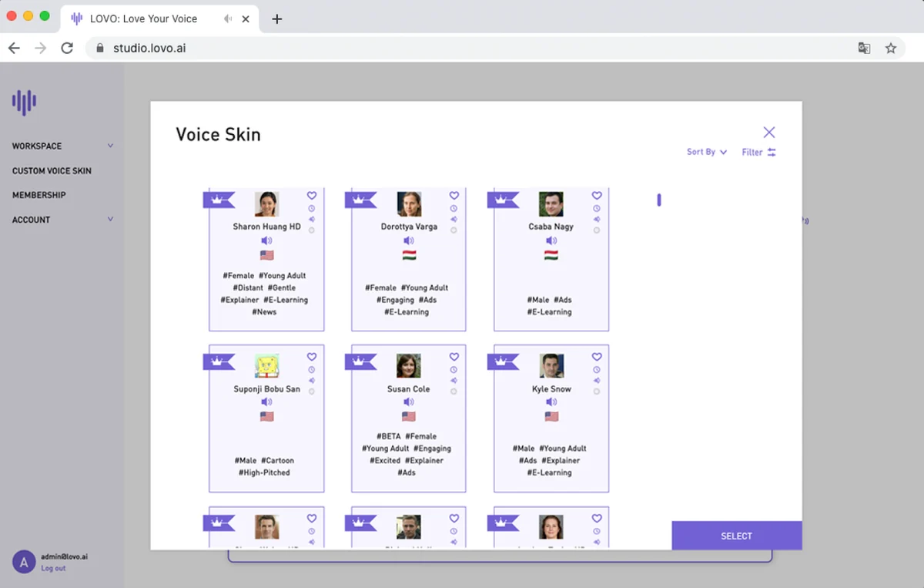Click small speaker icon on Sharon Huang HD card
Viewport: 924px width, 588px height.
tap(312, 219)
